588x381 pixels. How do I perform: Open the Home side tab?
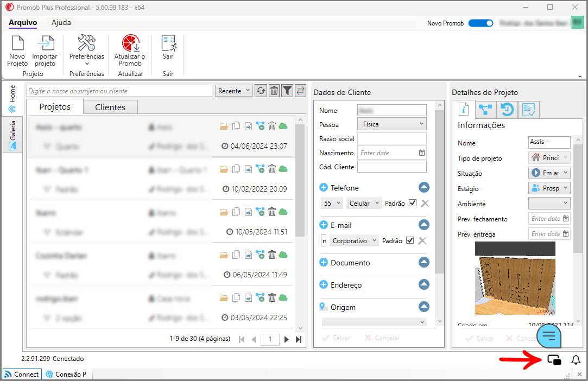pos(12,99)
